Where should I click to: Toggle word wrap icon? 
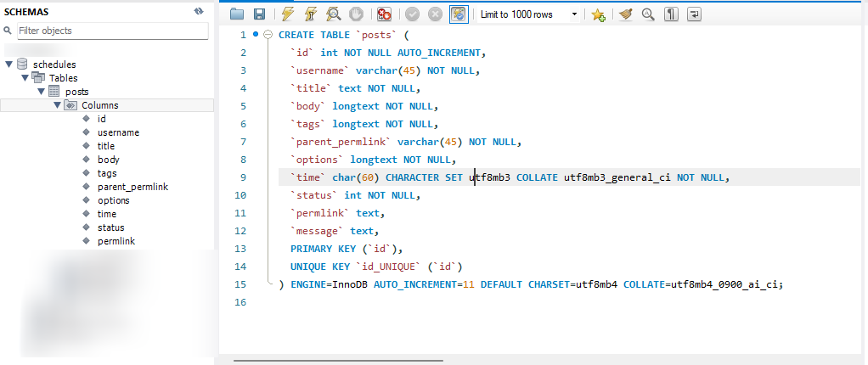click(x=694, y=14)
